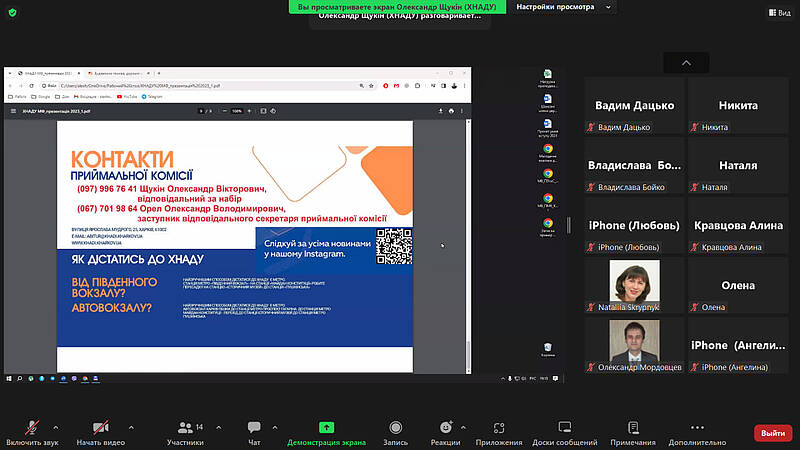
Task: Expand audio options arrow beside Включить звук
Action: (x=55, y=426)
